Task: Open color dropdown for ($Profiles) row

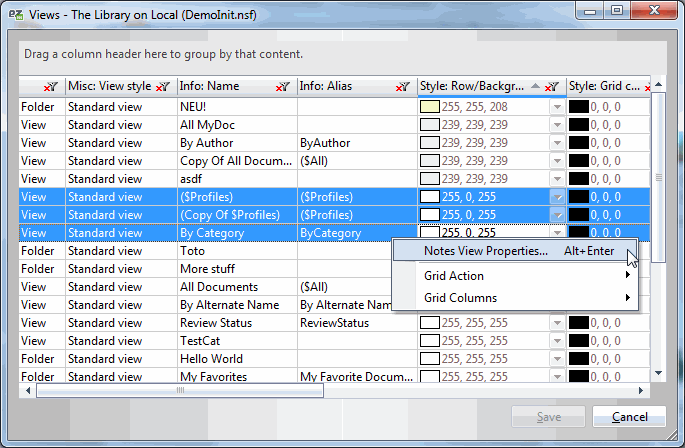Action: pyautogui.click(x=557, y=197)
